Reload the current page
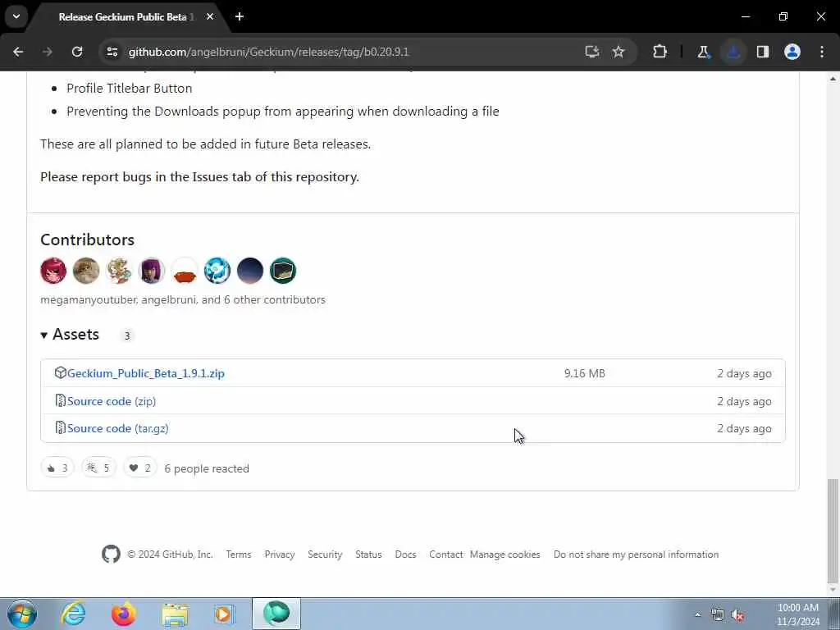The height and width of the screenshot is (630, 840). (x=77, y=52)
